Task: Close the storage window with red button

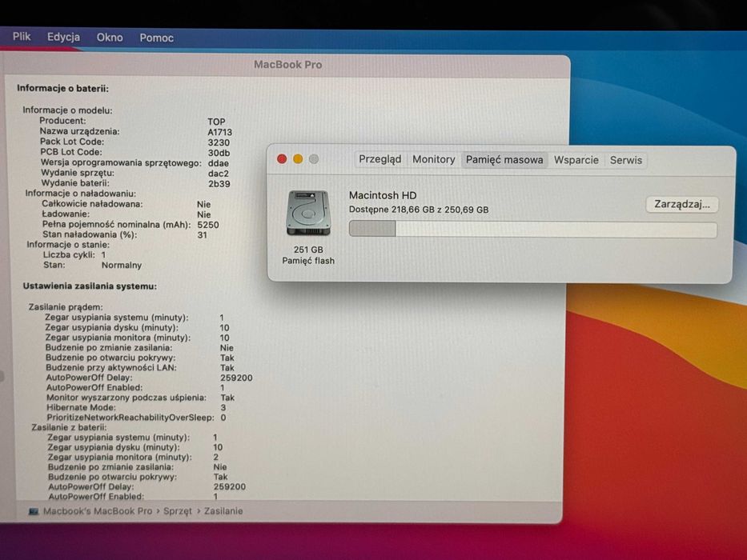Action: (x=282, y=158)
